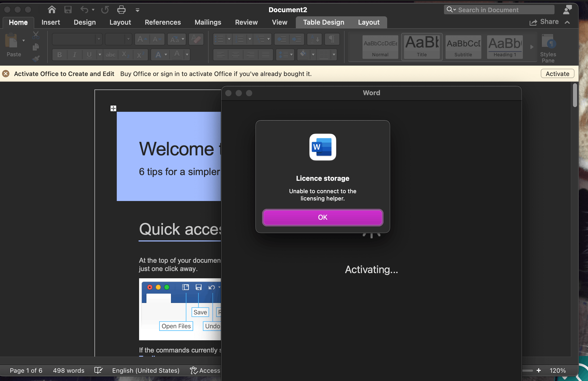The height and width of the screenshot is (381, 588).
Task: Open the Table Design tab
Action: click(x=324, y=22)
